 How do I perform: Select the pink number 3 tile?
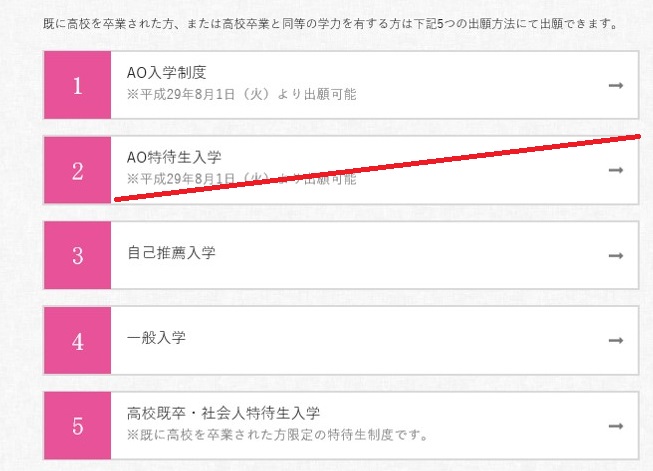[77, 255]
